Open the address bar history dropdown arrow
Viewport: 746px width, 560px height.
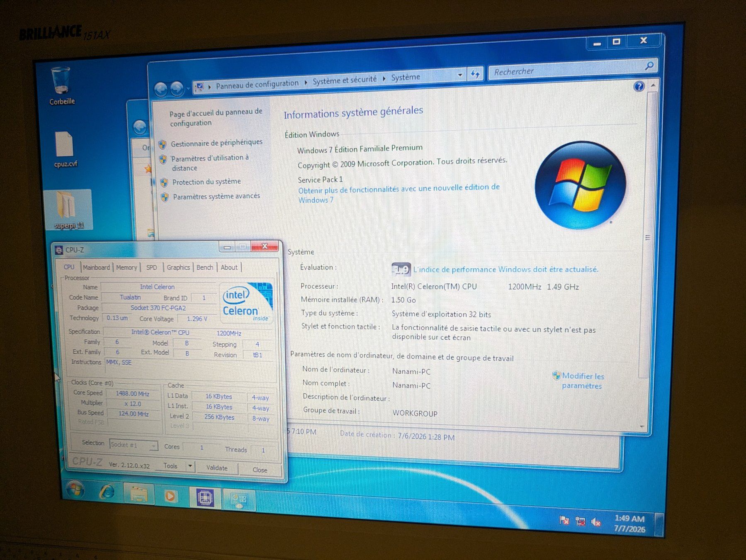(460, 75)
